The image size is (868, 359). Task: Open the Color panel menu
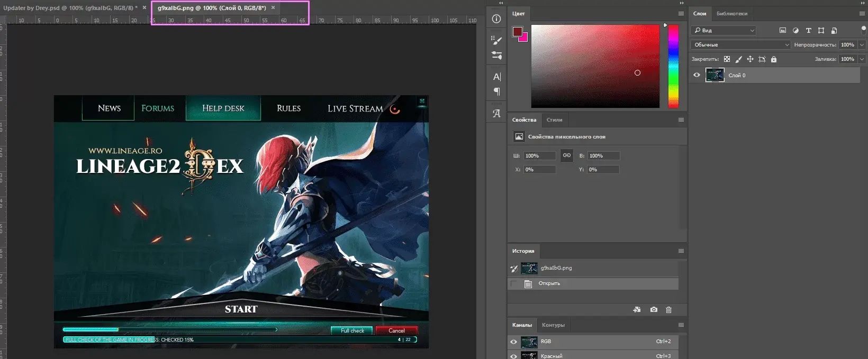[681, 14]
